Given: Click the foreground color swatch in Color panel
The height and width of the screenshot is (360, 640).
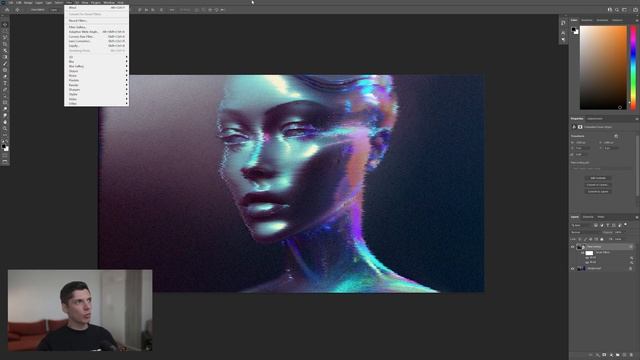Looking at the screenshot, I should (573, 29).
